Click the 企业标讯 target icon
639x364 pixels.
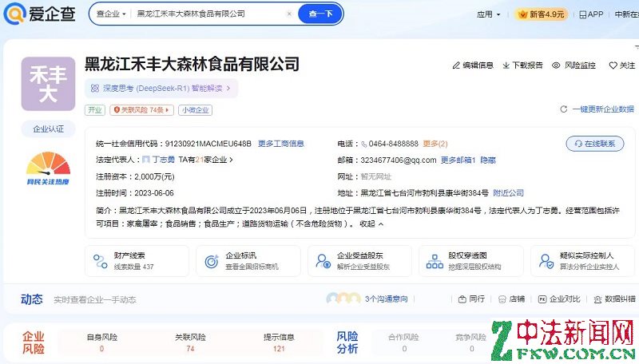(x=212, y=261)
